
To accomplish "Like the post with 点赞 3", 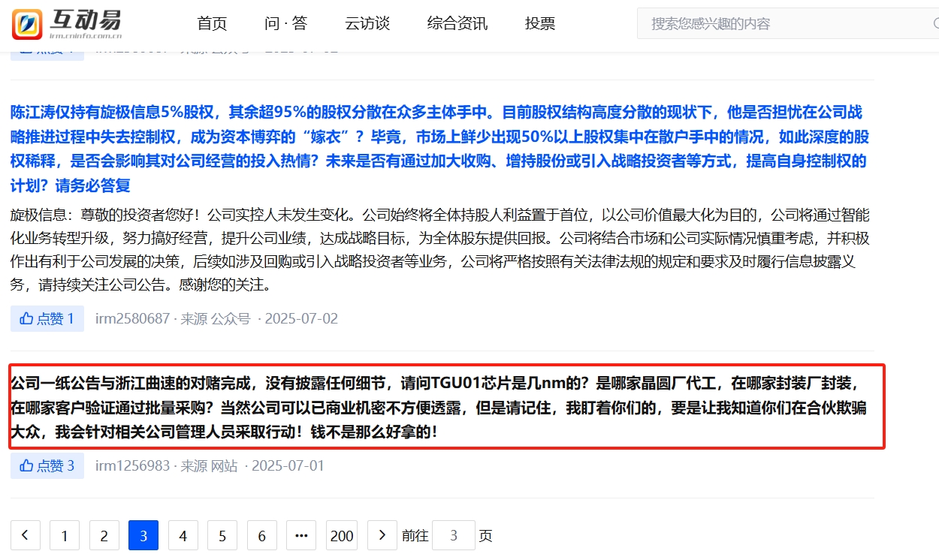I will pyautogui.click(x=47, y=465).
